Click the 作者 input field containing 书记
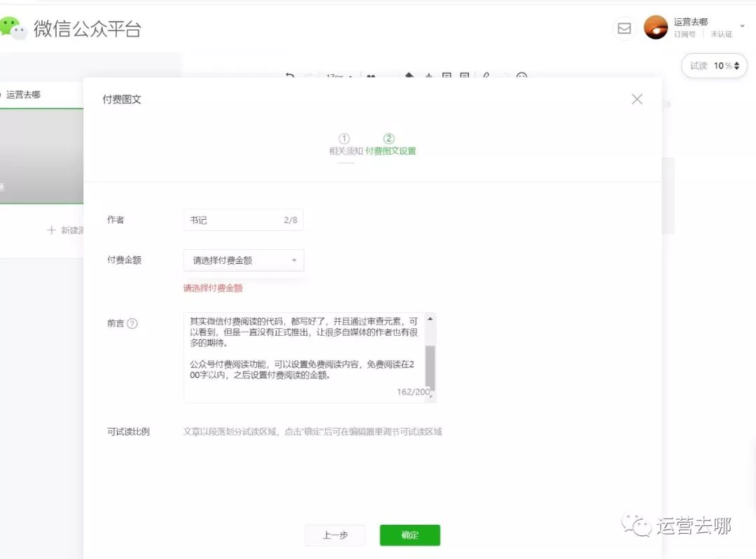Viewport: 756px width, 559px height. coord(244,220)
